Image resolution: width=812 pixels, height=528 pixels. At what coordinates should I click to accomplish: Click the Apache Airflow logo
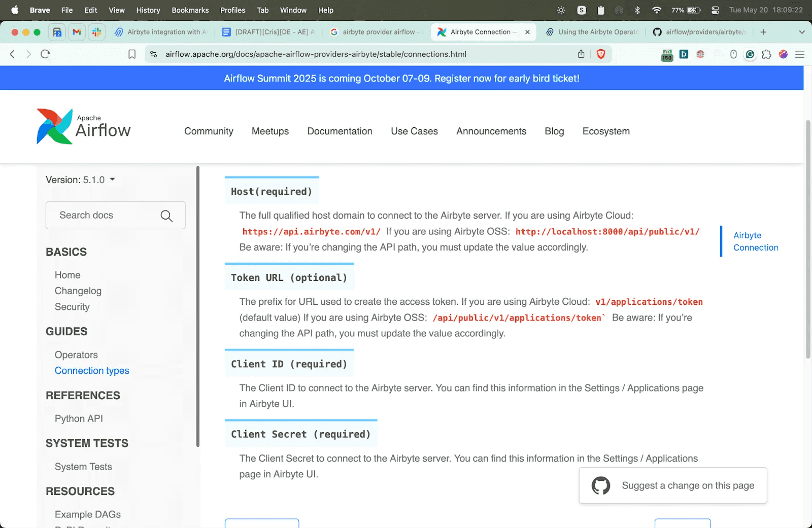[x=84, y=126]
